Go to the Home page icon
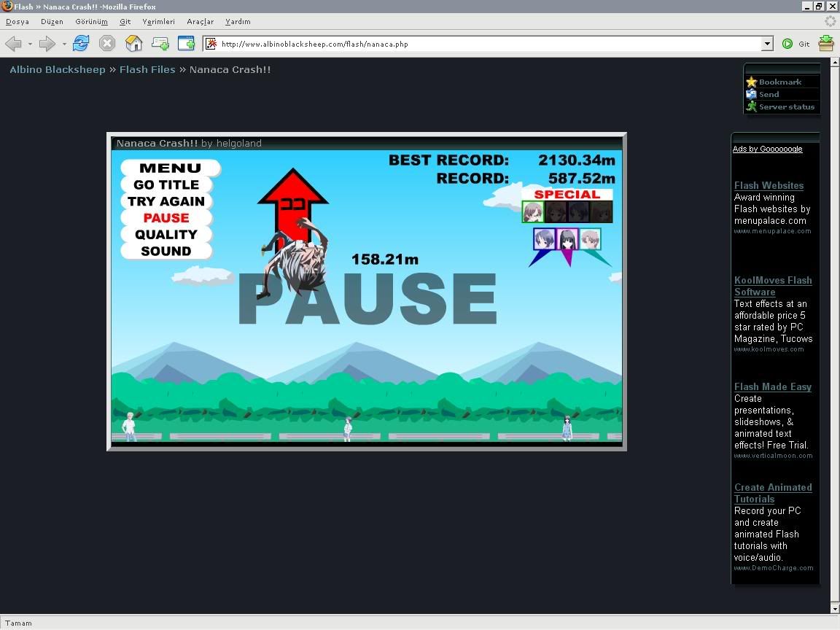 133,44
